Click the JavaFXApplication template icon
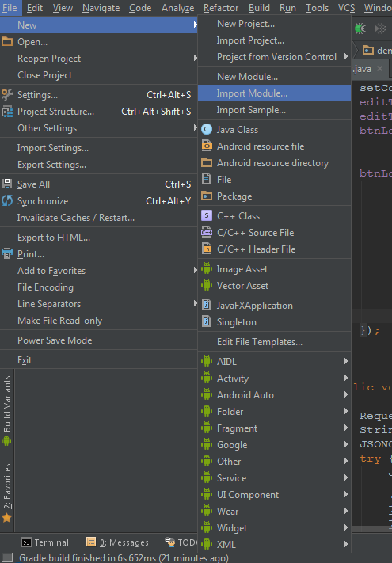Viewport: 392px width, 563px height. (207, 305)
